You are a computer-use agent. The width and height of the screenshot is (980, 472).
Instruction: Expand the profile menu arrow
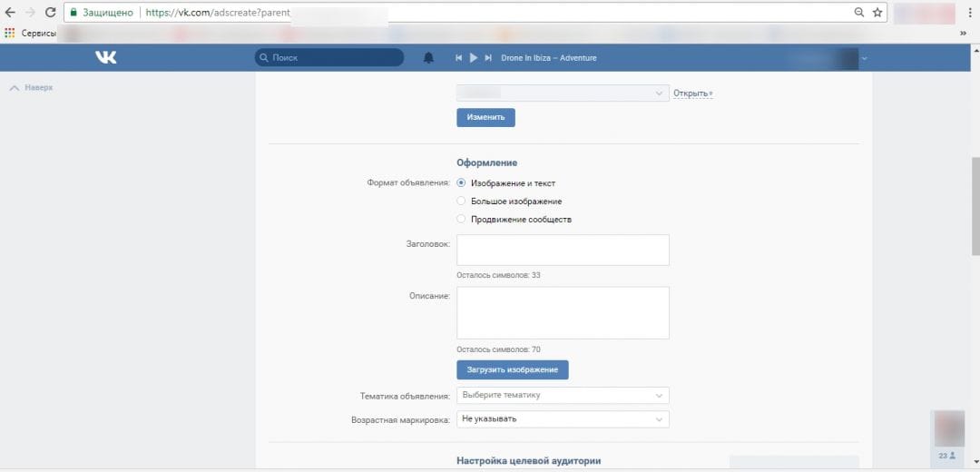point(865,58)
